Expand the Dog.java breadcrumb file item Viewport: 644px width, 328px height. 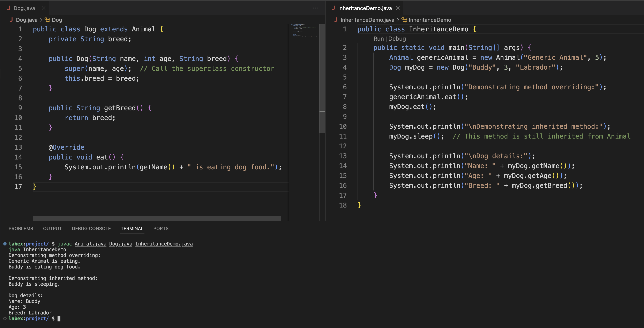pyautogui.click(x=27, y=20)
